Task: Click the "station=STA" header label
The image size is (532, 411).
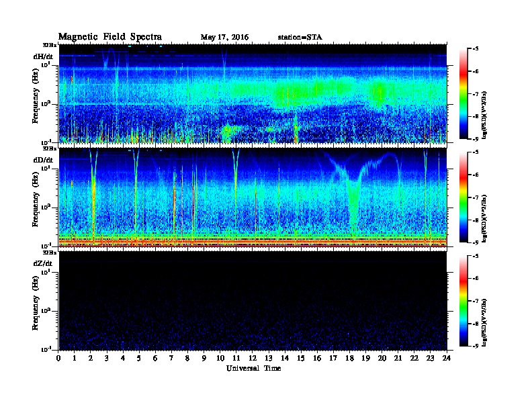Action: [300, 37]
